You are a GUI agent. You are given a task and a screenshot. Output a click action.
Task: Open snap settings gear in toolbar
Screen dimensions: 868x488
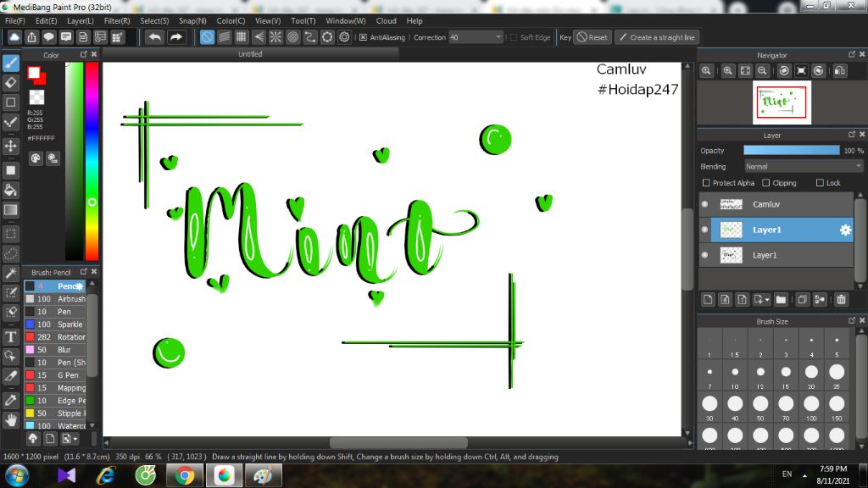344,37
